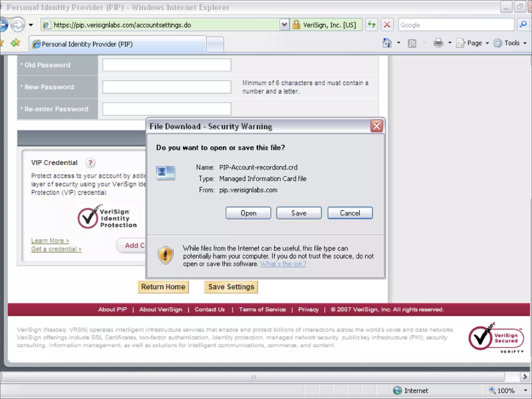Click the RSS feeds icon
The height and width of the screenshot is (399, 532).
(412, 43)
